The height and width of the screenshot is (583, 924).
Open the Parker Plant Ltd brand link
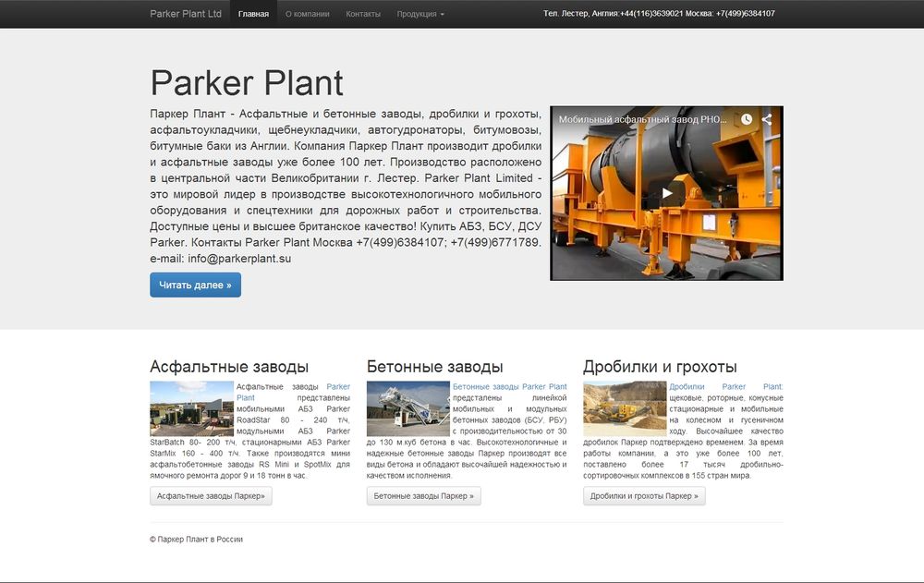pos(186,14)
